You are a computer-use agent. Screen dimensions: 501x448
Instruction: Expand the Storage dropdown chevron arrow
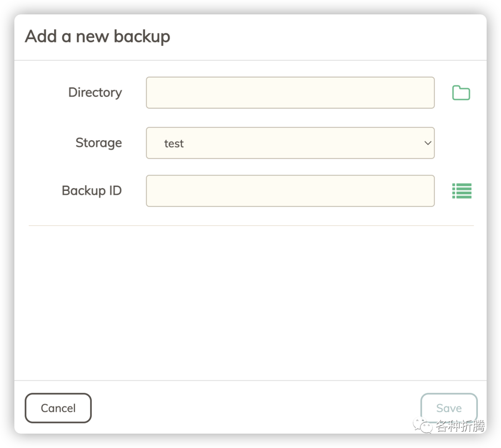pos(428,143)
